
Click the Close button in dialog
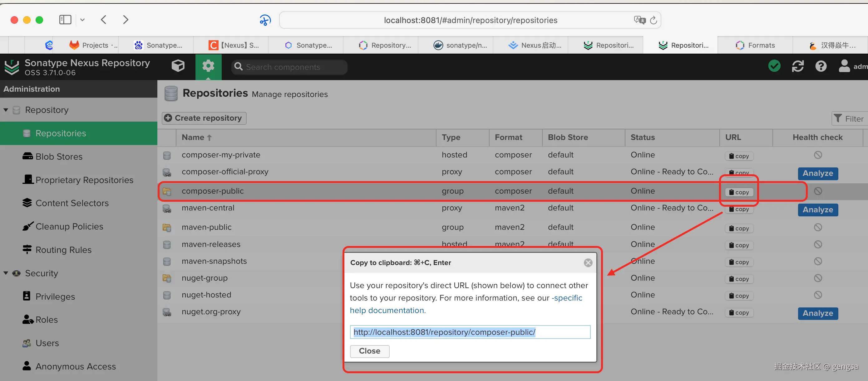click(369, 351)
